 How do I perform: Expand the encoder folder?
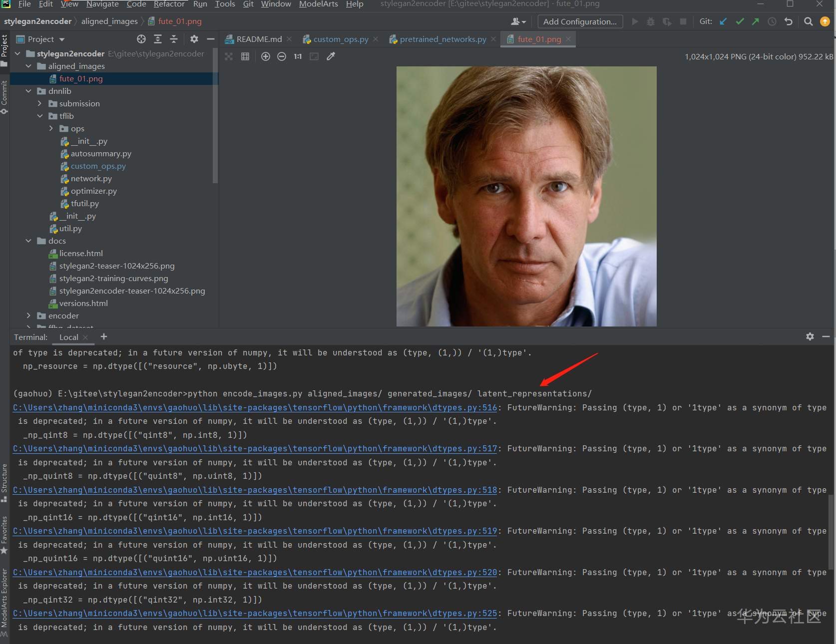28,316
